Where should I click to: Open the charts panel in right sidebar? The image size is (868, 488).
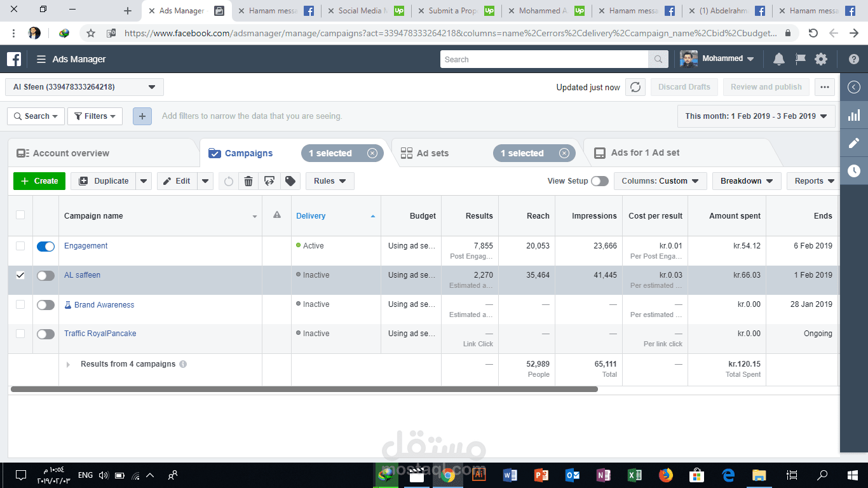pos(854,115)
